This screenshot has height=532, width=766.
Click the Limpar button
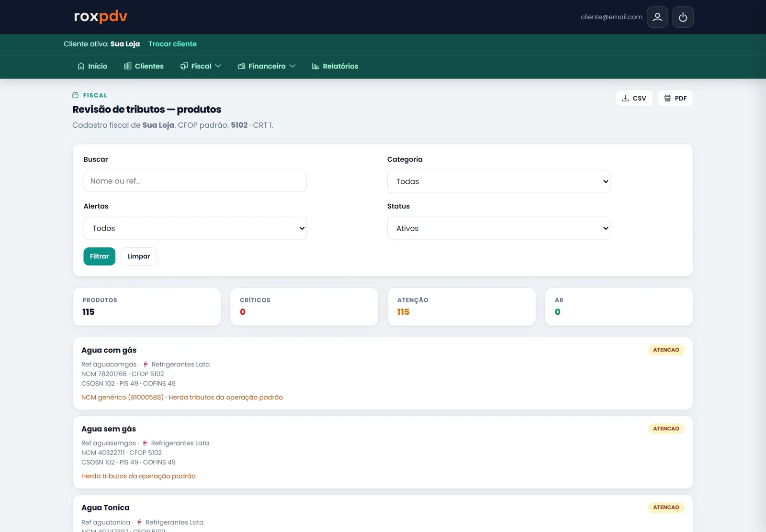tap(138, 256)
